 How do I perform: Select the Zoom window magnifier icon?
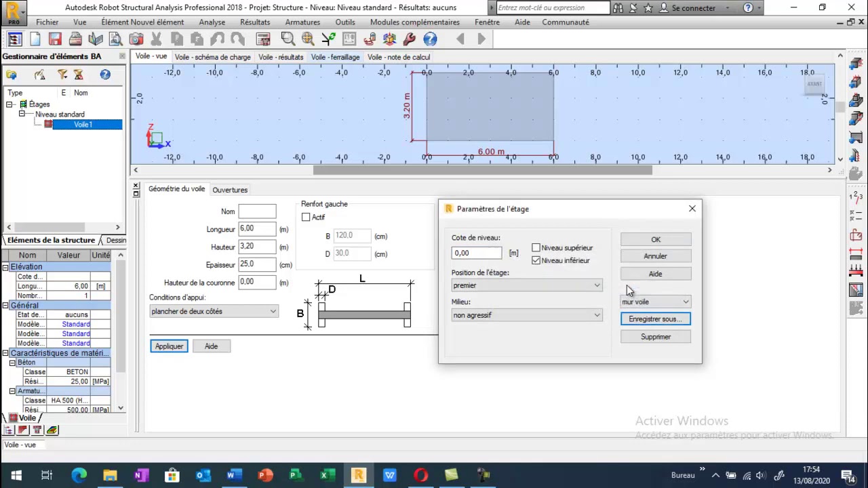click(288, 39)
